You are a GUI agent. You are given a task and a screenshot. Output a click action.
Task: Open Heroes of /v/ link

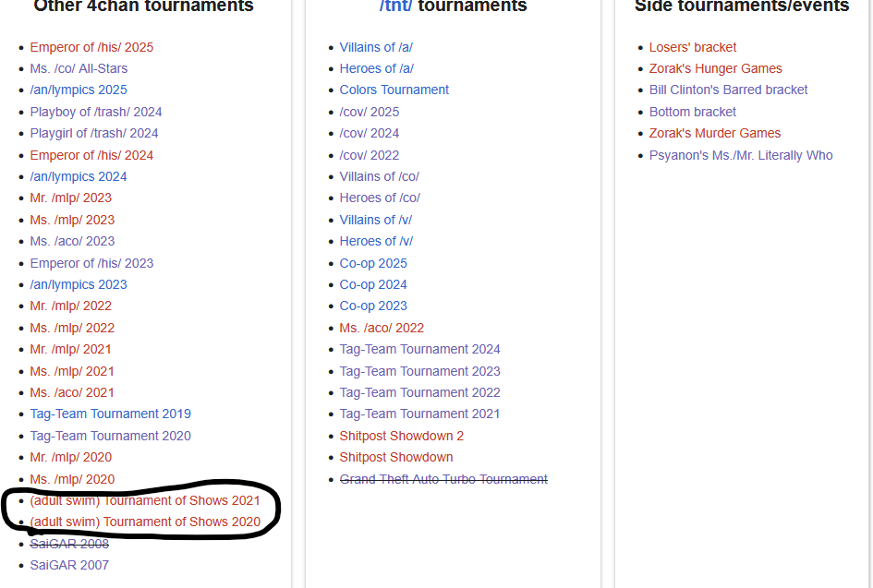pyautogui.click(x=376, y=241)
